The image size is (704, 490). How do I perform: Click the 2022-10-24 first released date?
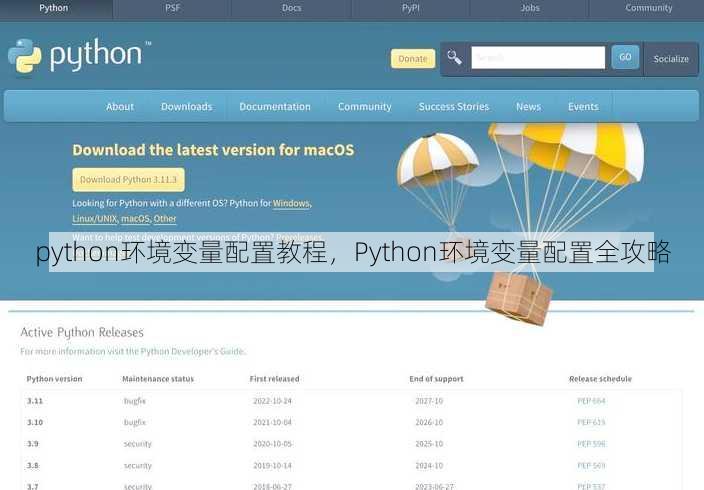point(273,401)
